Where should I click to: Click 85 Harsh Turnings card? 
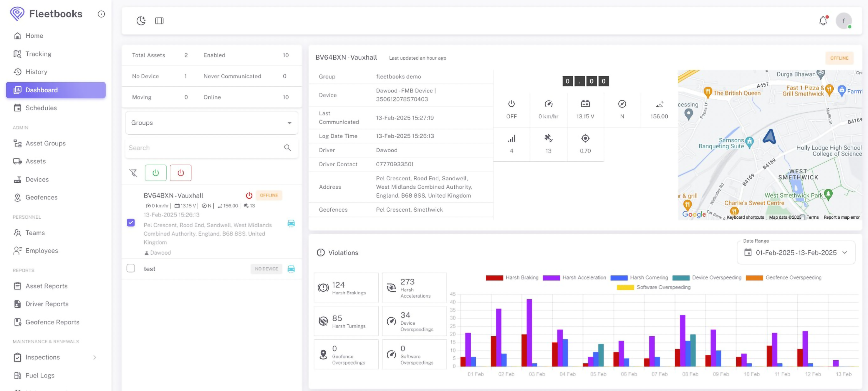pyautogui.click(x=346, y=321)
